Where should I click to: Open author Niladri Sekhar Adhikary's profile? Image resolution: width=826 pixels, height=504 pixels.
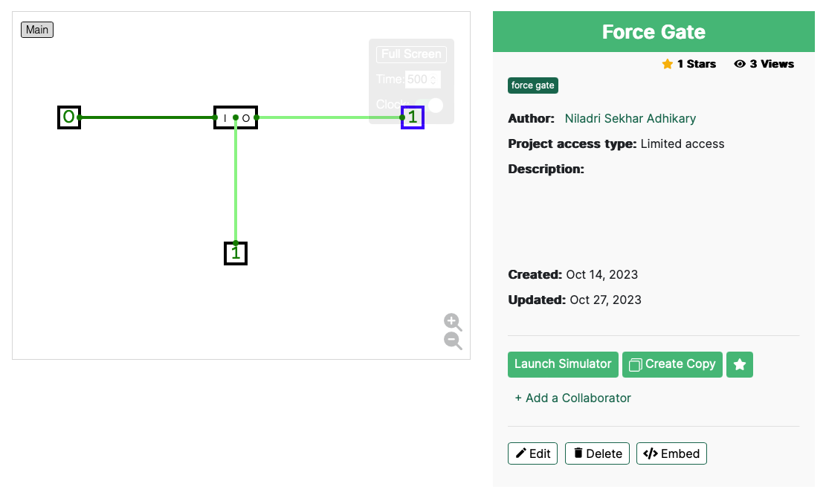(x=630, y=119)
